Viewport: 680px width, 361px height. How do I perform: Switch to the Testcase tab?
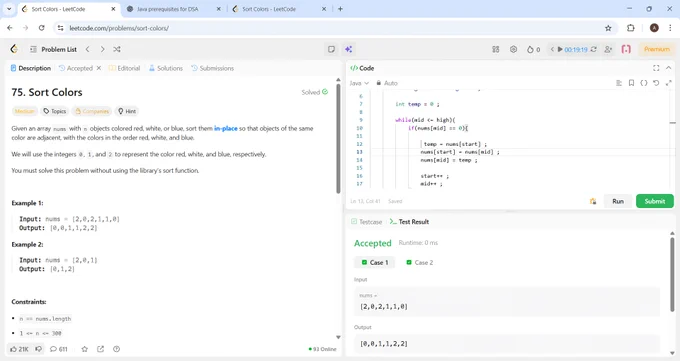pos(366,222)
